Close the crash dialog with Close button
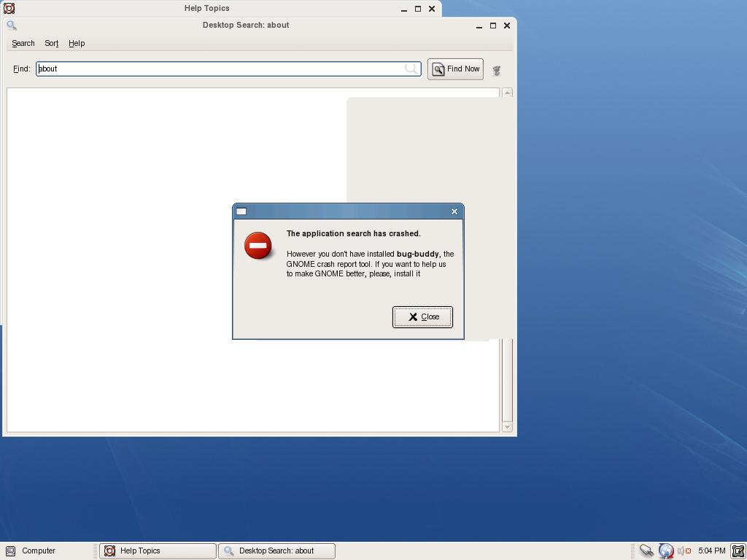 pos(422,316)
